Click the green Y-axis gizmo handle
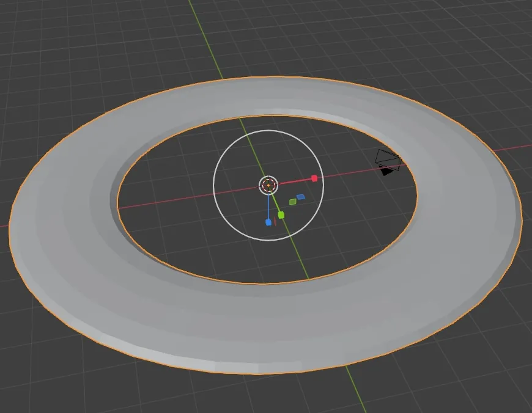 (x=281, y=214)
